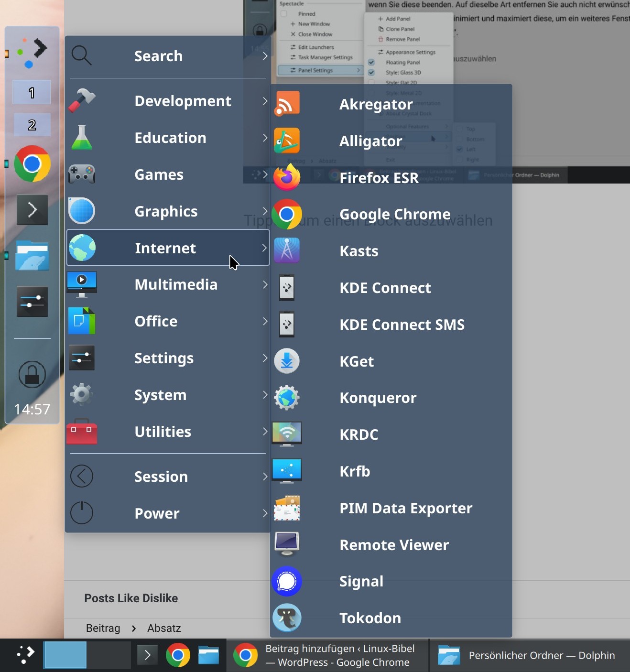
Task: Open the Utilities category
Action: [x=168, y=432]
